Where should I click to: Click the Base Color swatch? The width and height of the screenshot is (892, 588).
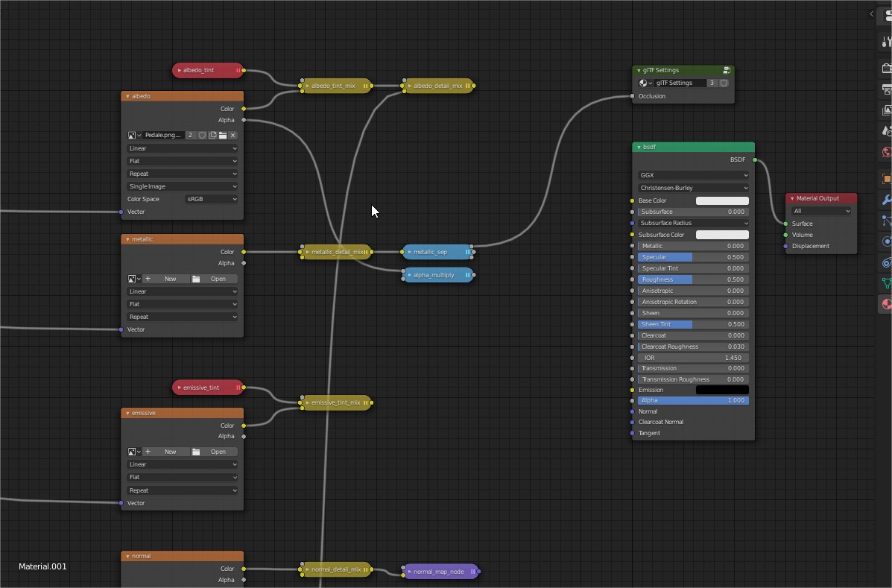721,200
